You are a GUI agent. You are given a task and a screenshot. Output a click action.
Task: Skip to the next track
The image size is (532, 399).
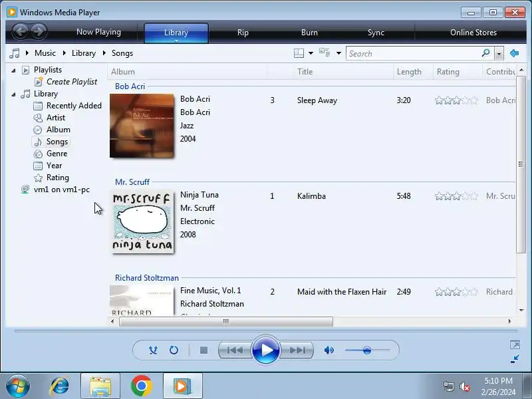pos(297,350)
